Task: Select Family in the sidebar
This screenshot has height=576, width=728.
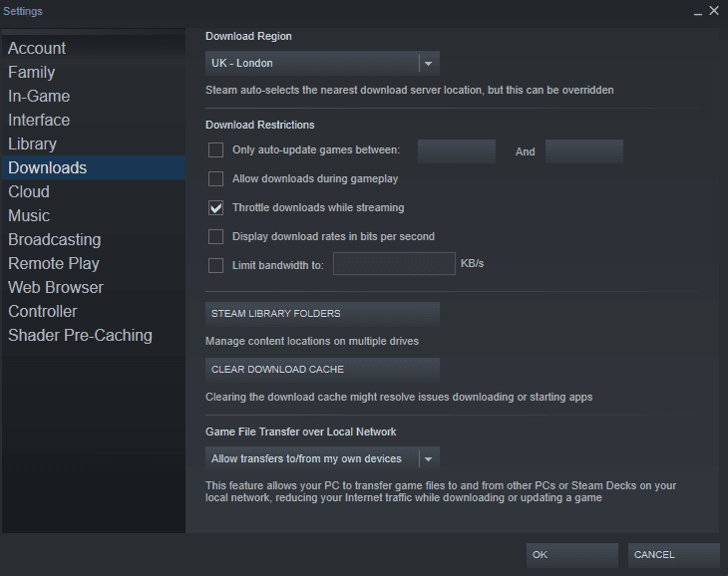Action: (32, 72)
